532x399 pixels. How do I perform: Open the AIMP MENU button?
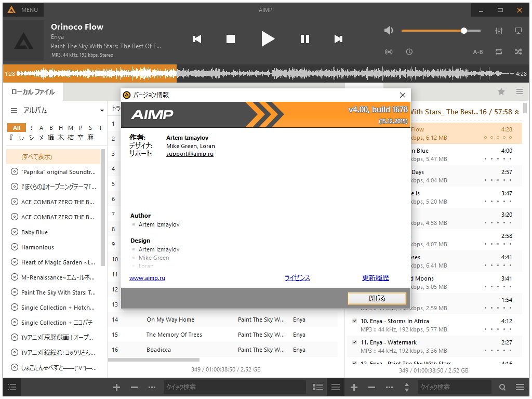[x=23, y=10]
